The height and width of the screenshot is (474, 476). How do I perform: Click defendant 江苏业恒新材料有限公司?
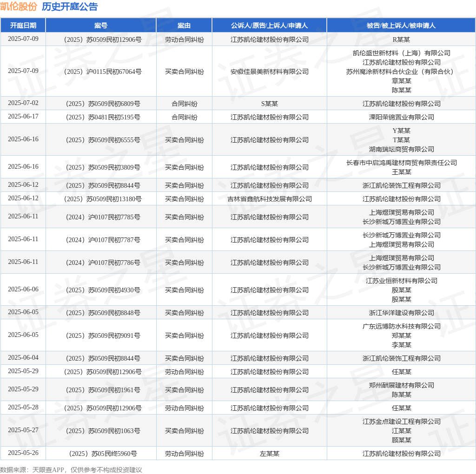(x=401, y=281)
